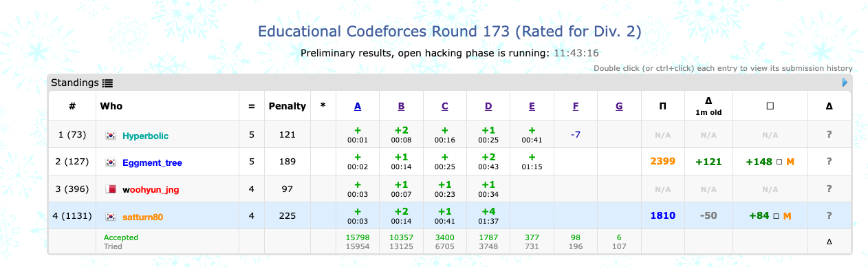The width and height of the screenshot is (868, 267).
Task: Click satturn80's +84 M value
Action: click(770, 216)
